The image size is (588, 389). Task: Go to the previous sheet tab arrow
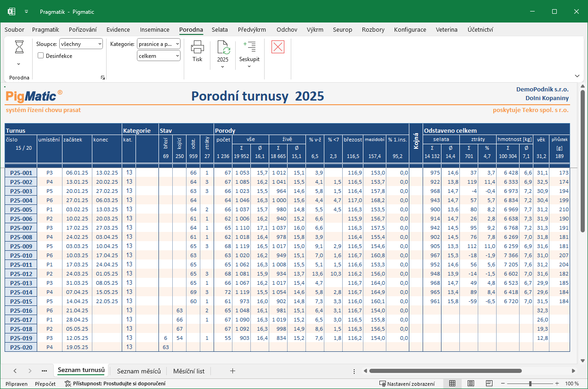pos(15,371)
